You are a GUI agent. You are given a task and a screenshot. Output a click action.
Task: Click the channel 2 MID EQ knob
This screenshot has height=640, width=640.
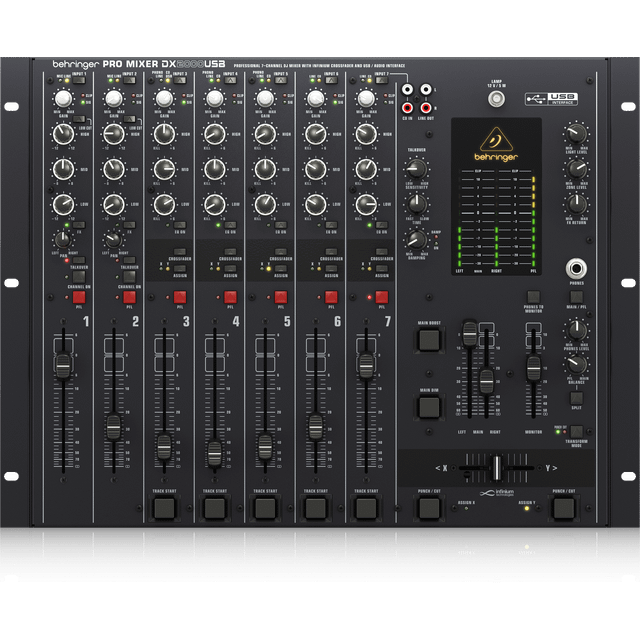pyautogui.click(x=114, y=169)
